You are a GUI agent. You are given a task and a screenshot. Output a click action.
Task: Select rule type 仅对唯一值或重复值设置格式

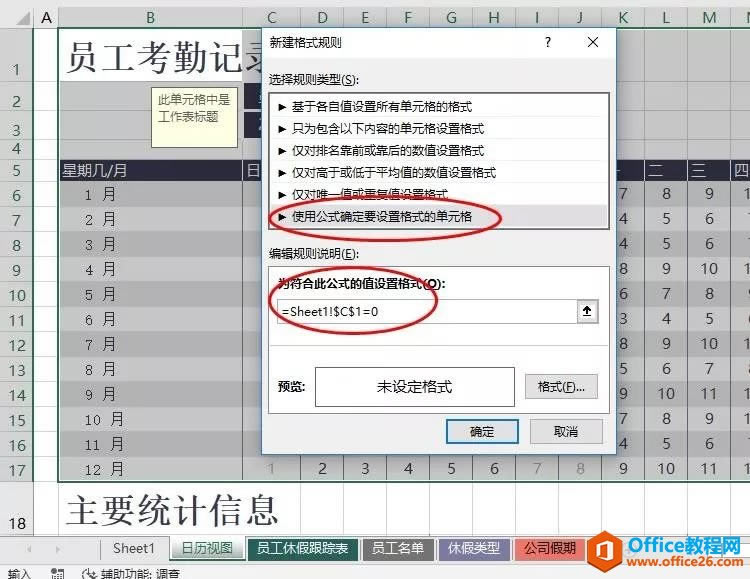(439, 194)
